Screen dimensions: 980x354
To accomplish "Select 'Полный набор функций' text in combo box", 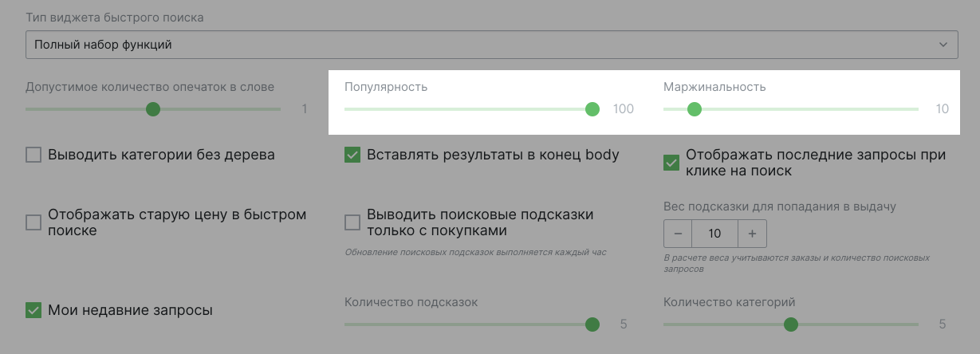I will click(103, 45).
